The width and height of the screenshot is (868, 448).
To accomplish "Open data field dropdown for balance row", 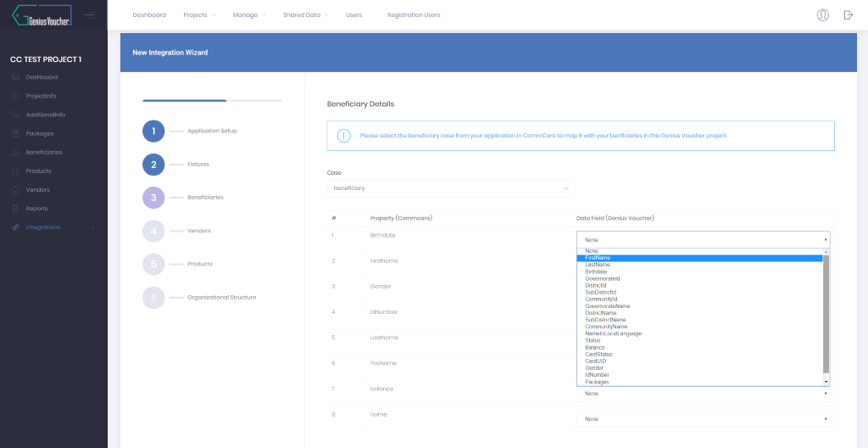I will click(704, 394).
